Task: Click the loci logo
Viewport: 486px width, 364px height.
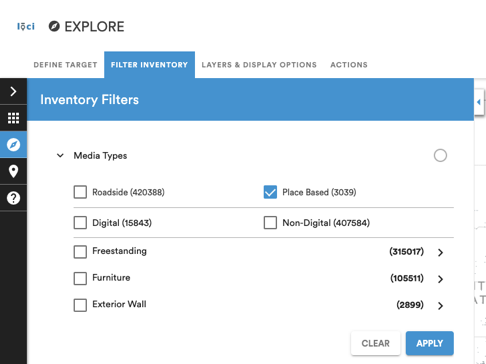Action: 26,26
